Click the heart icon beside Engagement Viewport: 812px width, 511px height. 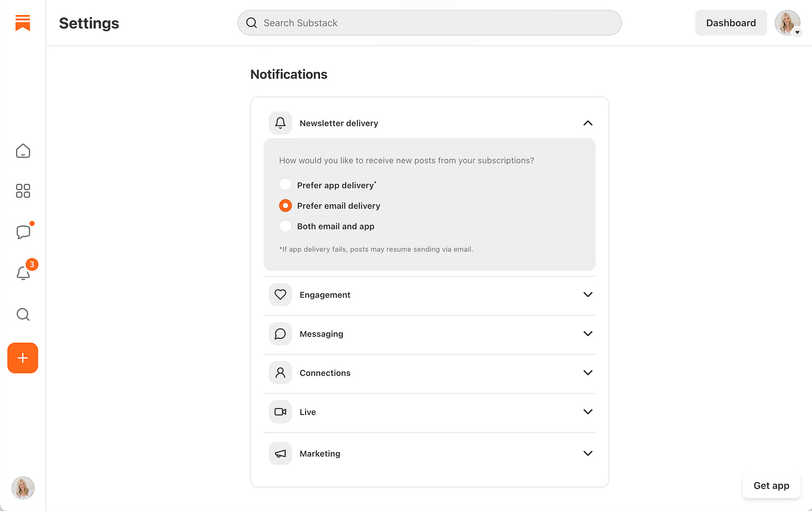pos(281,295)
